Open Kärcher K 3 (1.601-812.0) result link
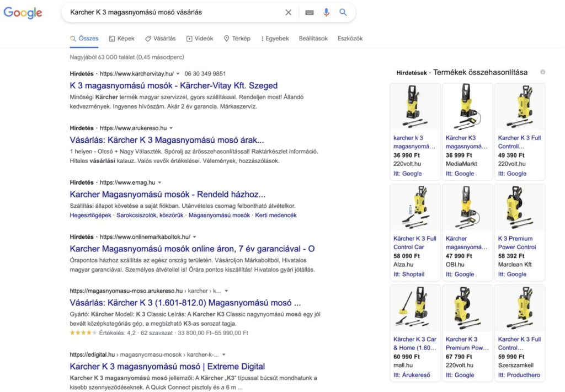565x392 pixels. coord(185,303)
